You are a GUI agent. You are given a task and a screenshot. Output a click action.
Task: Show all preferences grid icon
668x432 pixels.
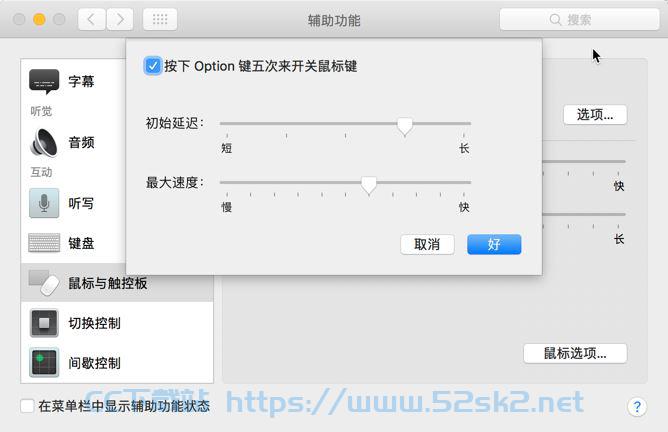[160, 19]
